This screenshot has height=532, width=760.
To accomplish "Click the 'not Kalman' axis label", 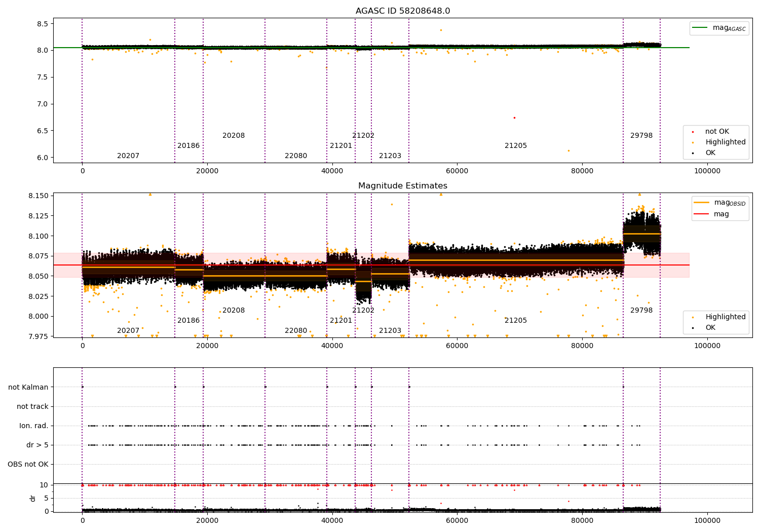I will [28, 387].
